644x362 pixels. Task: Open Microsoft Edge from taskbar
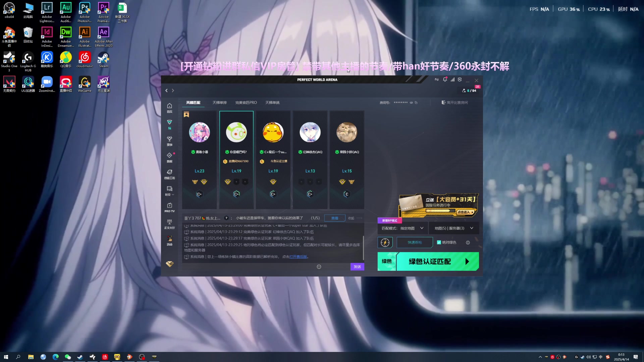55,357
